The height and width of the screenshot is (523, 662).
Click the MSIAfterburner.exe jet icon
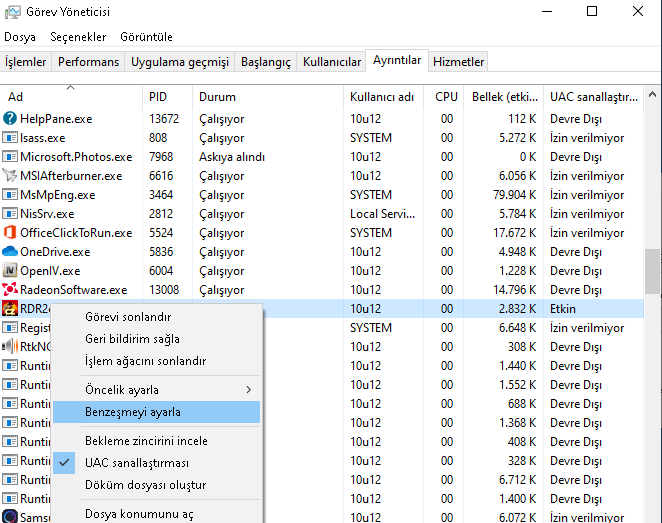10,176
